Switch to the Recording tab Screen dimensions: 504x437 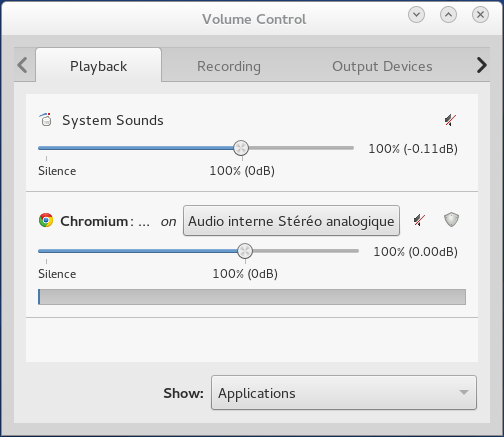229,66
